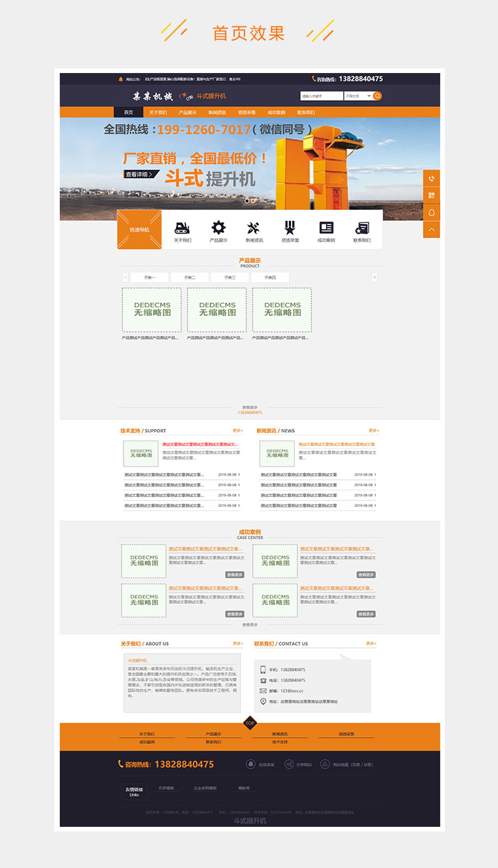This screenshot has height=868, width=498.
Task: Click 查看更多 below the case center
Action: coord(250,625)
